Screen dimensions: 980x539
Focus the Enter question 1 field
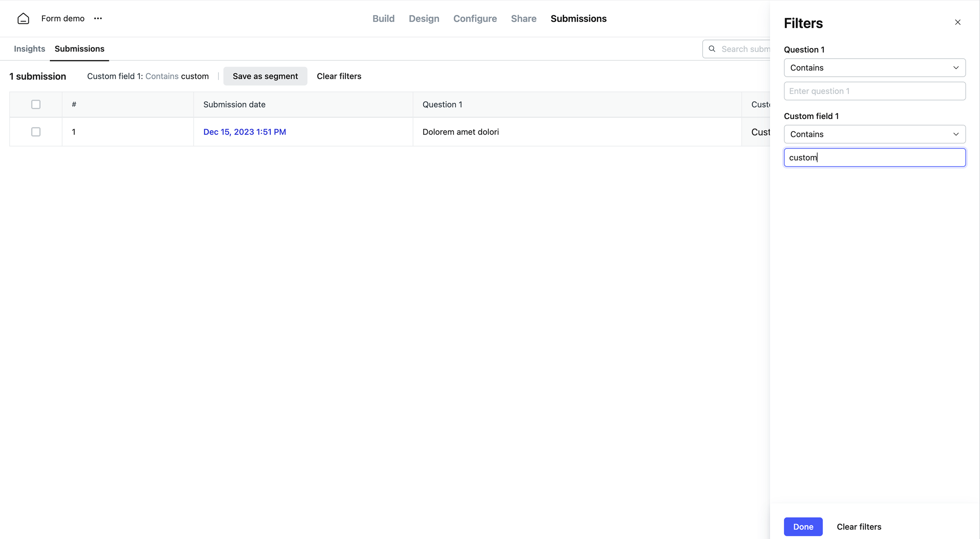tap(874, 91)
